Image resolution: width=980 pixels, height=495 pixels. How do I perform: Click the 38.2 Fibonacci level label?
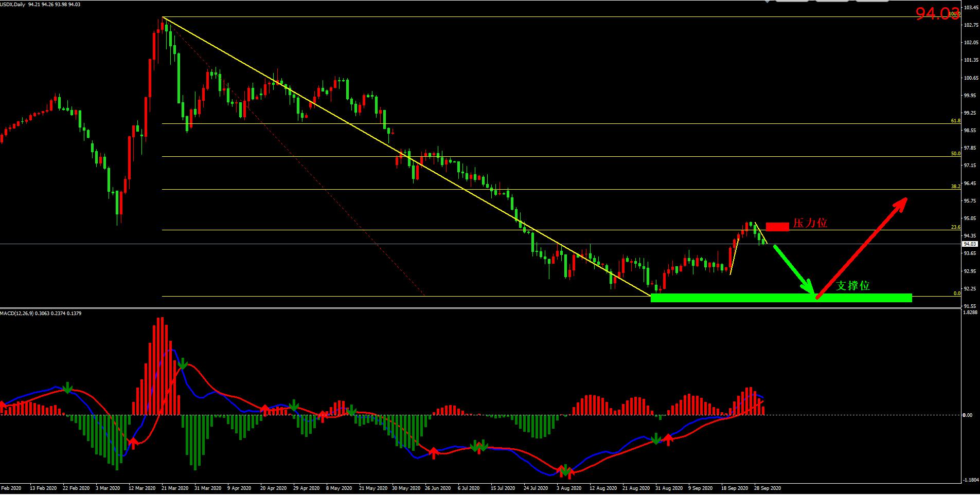point(955,187)
